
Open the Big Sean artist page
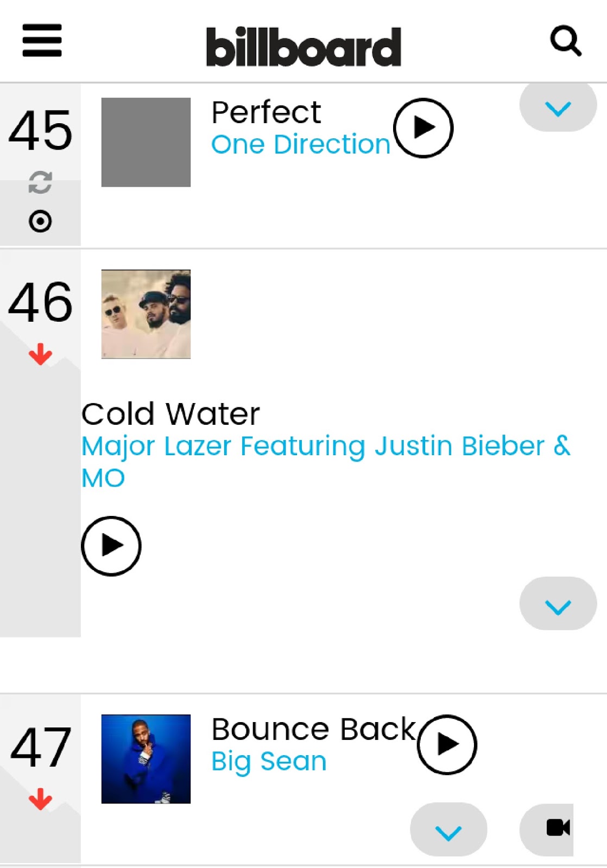(x=268, y=761)
